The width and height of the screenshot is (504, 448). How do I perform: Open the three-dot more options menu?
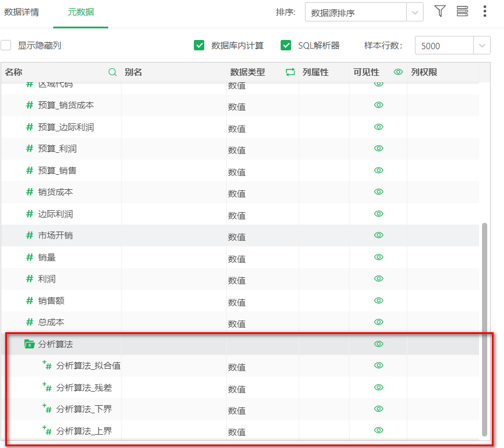click(x=485, y=11)
